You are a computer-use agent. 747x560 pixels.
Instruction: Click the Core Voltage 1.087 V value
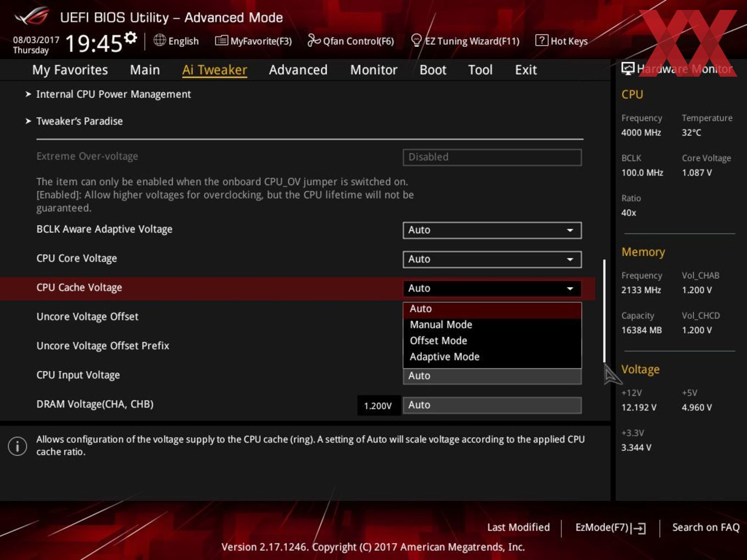coord(697,172)
